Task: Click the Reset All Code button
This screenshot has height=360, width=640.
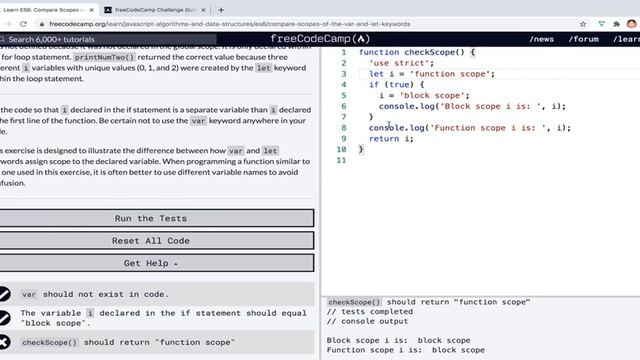Action: click(157, 240)
